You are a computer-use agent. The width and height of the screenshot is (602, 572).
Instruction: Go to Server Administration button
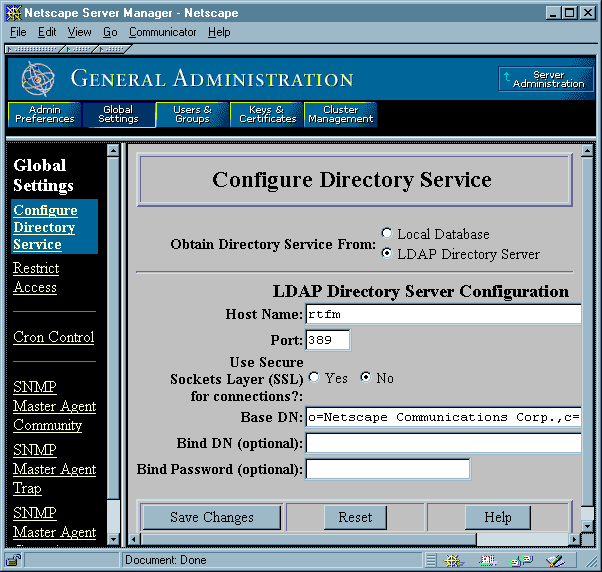pos(546,79)
